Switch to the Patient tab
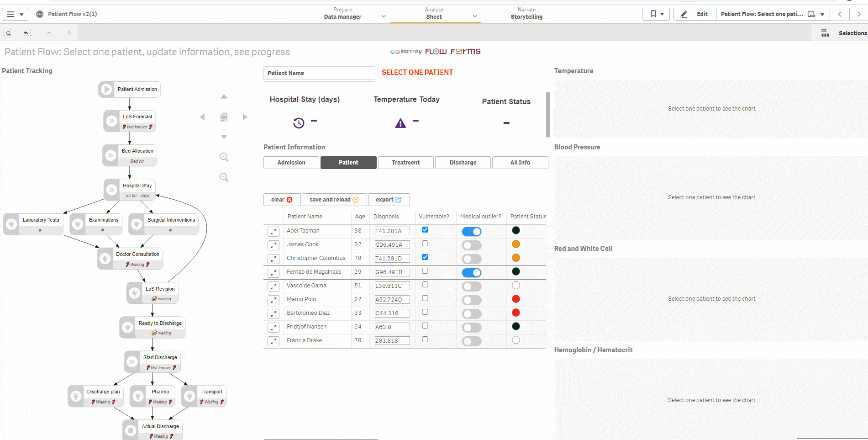868x440 pixels. coord(348,163)
